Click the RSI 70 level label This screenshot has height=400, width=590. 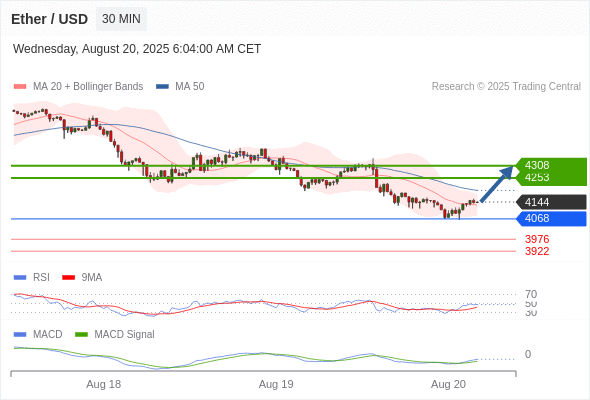coord(531,294)
